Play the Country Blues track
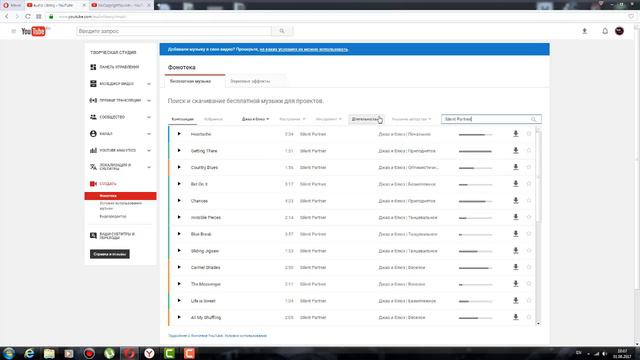Viewport: 640px width, 360px height. tap(179, 167)
